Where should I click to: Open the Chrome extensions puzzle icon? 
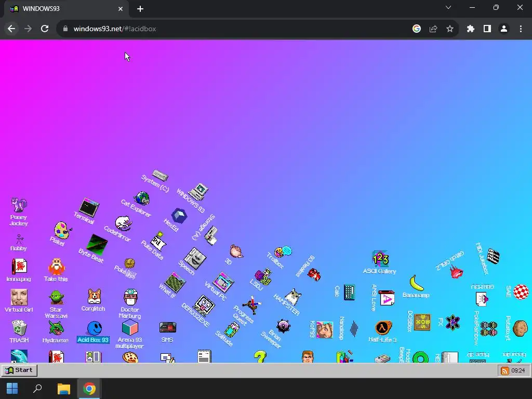(471, 29)
